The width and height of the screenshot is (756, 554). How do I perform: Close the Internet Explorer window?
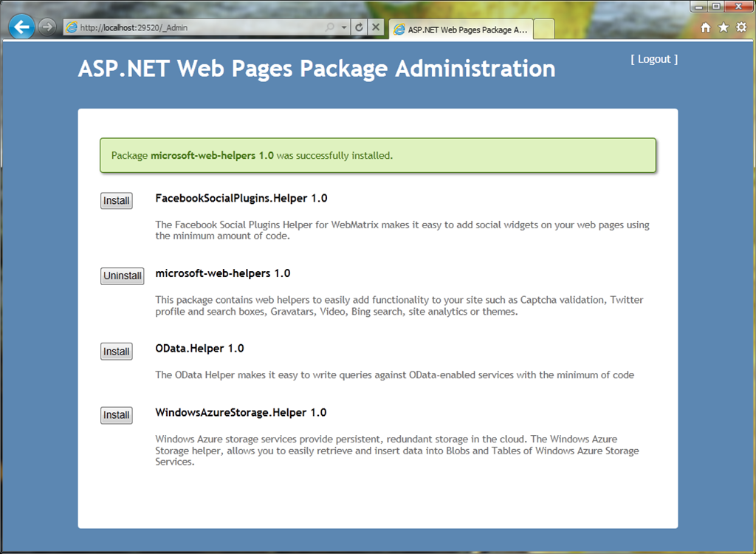pos(738,6)
